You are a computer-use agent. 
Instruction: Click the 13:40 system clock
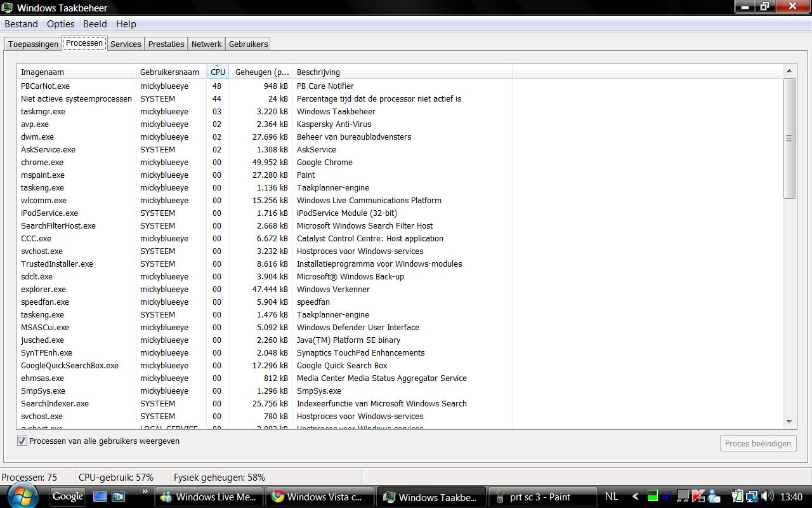pyautogui.click(x=791, y=497)
